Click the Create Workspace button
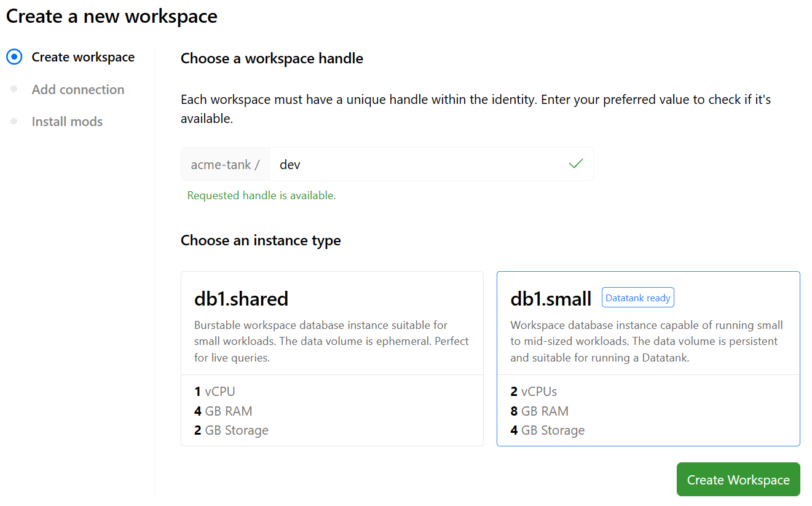Viewport: 812px width, 506px height. click(x=738, y=480)
